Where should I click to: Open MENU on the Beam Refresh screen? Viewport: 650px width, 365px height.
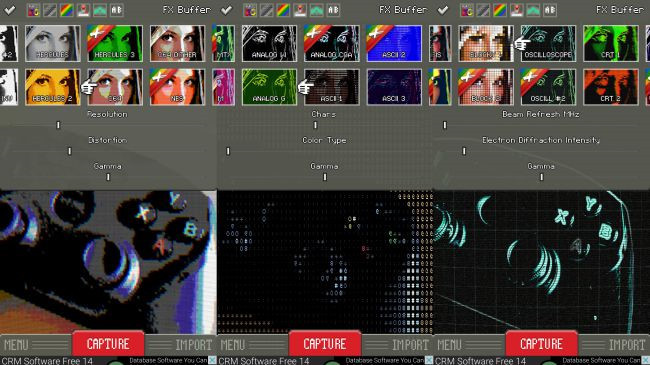pos(450,345)
